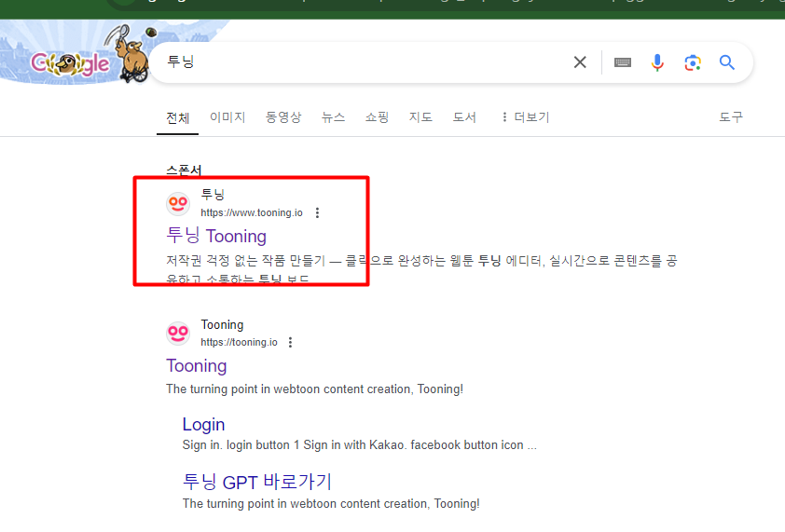This screenshot has height=532, width=785.
Task: Switch to the 동영상 tab
Action: click(283, 117)
